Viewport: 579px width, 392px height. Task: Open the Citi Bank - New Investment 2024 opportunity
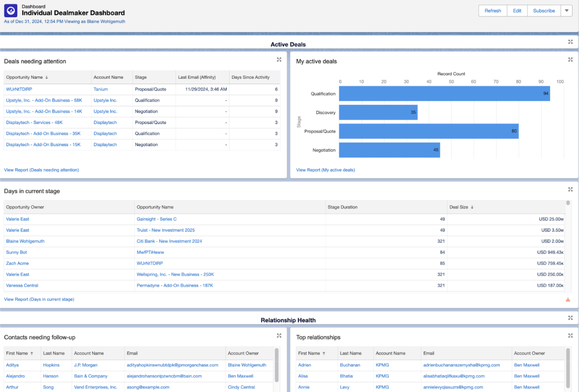click(170, 241)
